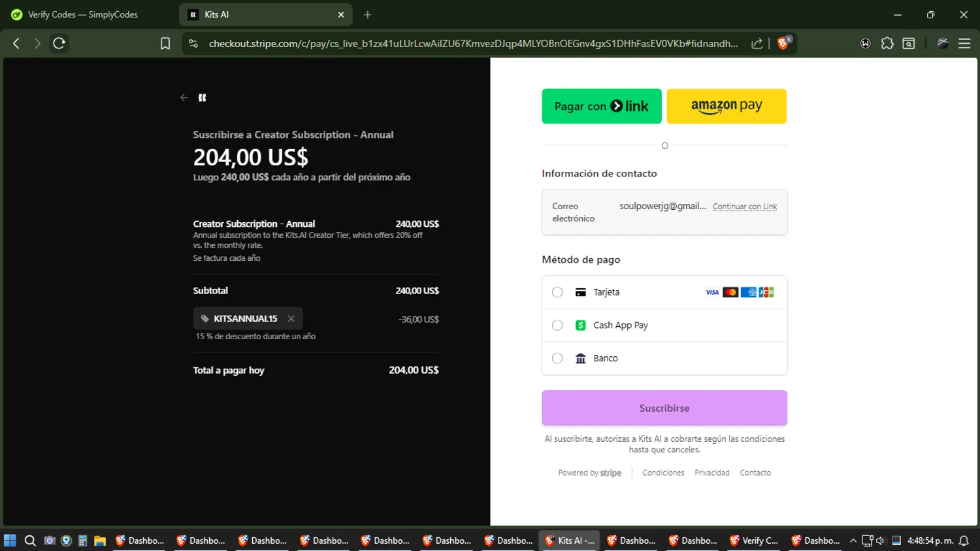Open Windows Start menu
Image resolution: width=980 pixels, height=551 pixels.
click(10, 541)
